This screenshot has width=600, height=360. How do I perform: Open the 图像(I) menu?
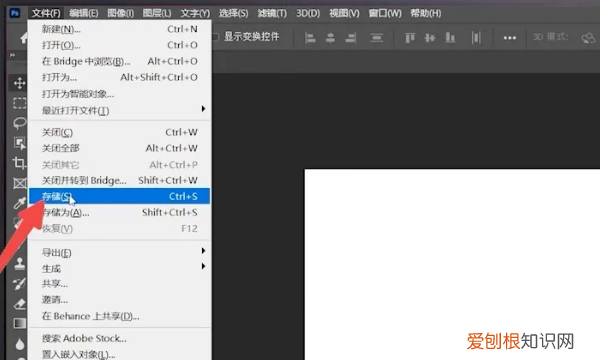tap(121, 13)
